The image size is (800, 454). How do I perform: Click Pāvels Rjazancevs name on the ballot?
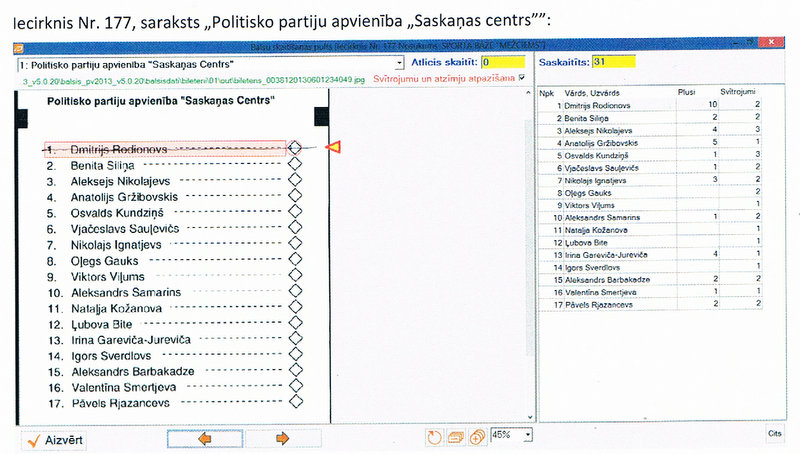pyautogui.click(x=120, y=403)
